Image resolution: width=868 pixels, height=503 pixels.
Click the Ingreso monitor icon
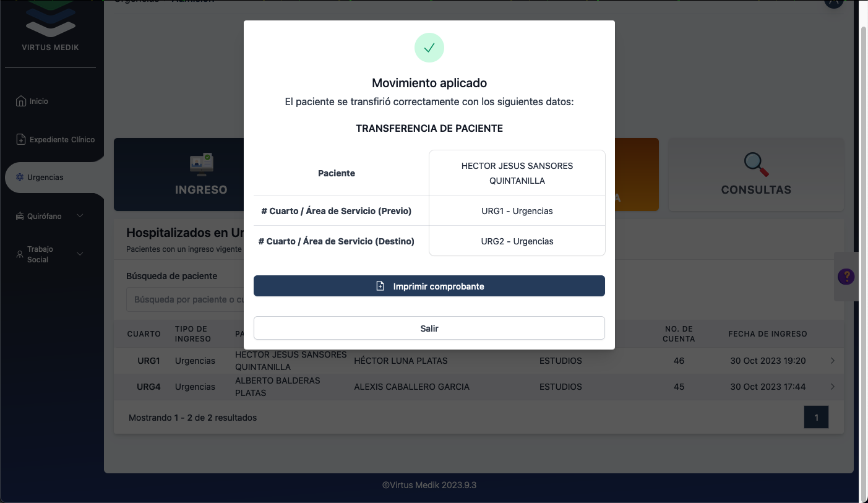point(200,165)
